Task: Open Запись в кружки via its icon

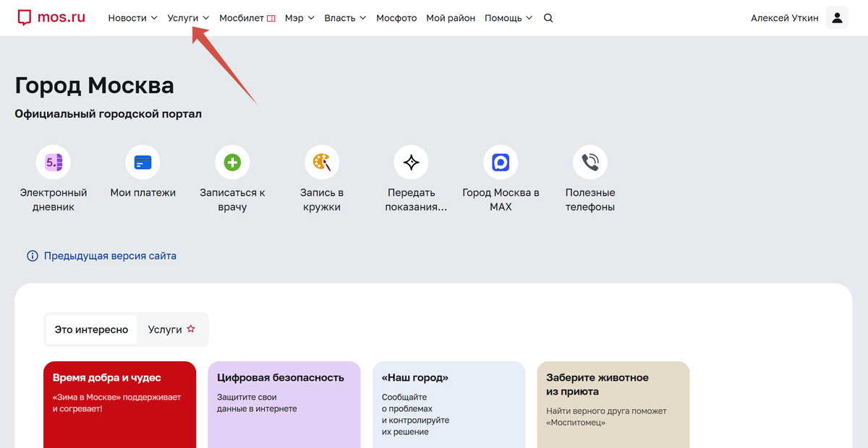Action: pyautogui.click(x=321, y=162)
